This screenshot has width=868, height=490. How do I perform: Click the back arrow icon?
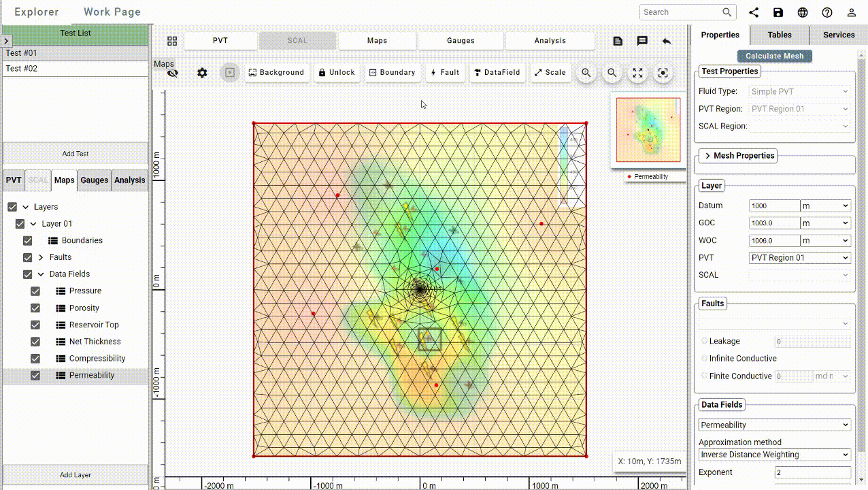coord(667,41)
